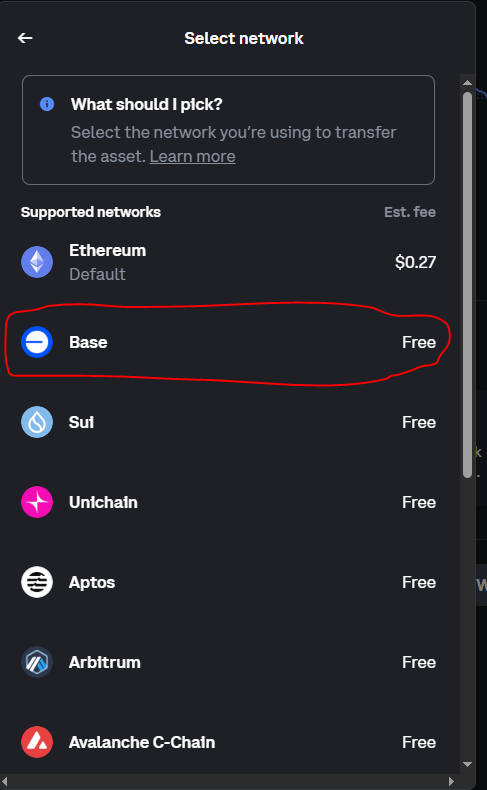The width and height of the screenshot is (487, 790).
Task: Select the Arbitrum network icon
Action: click(x=37, y=662)
